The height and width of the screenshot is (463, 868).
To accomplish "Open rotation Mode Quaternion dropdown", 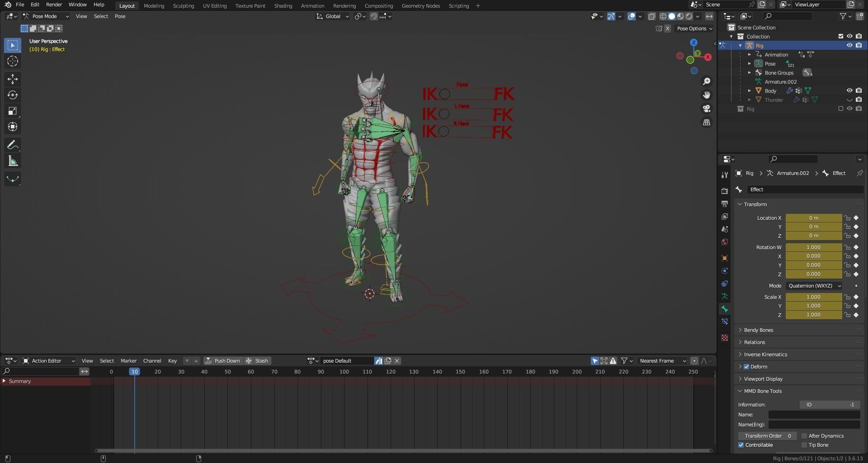I will pos(814,286).
